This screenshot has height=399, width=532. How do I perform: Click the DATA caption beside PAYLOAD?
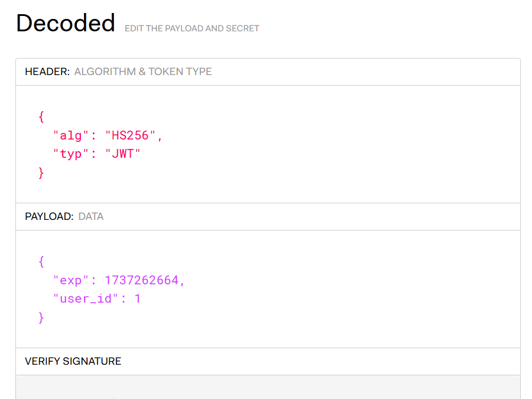[x=90, y=216]
